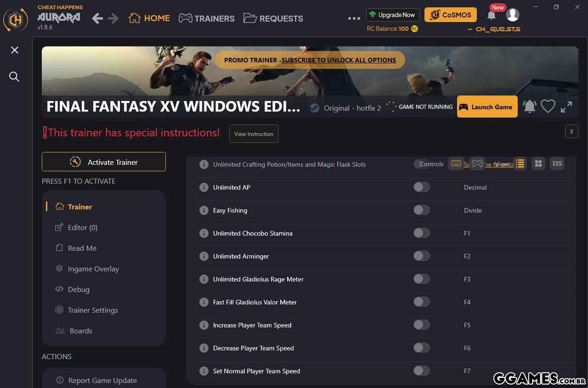Expand trainer view with the fullscreen arrows icon

(x=566, y=107)
